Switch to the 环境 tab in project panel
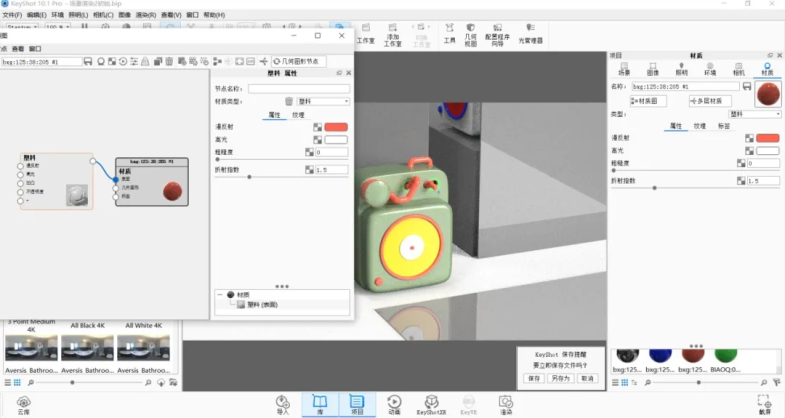This screenshot has width=785, height=418. pyautogui.click(x=710, y=72)
